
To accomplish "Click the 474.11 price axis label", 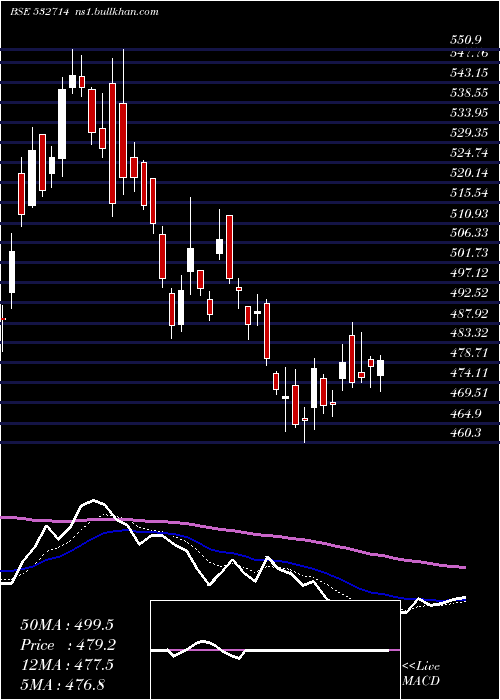I will 469,373.
